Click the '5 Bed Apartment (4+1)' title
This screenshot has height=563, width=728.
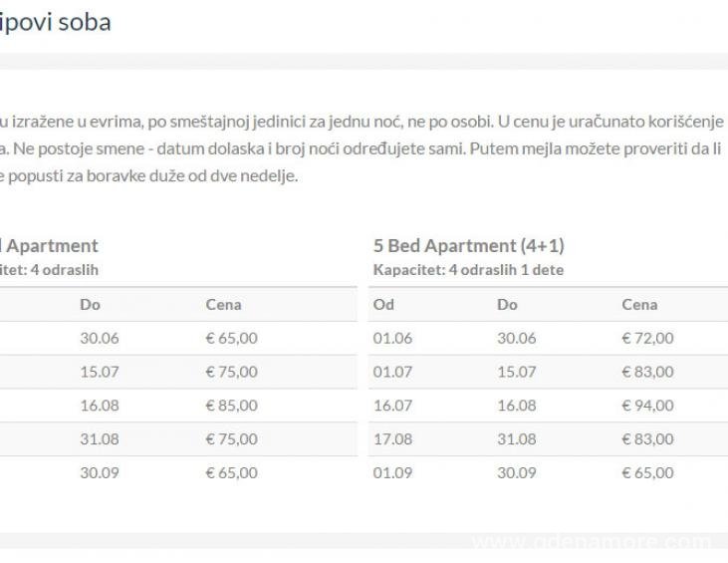(x=468, y=245)
